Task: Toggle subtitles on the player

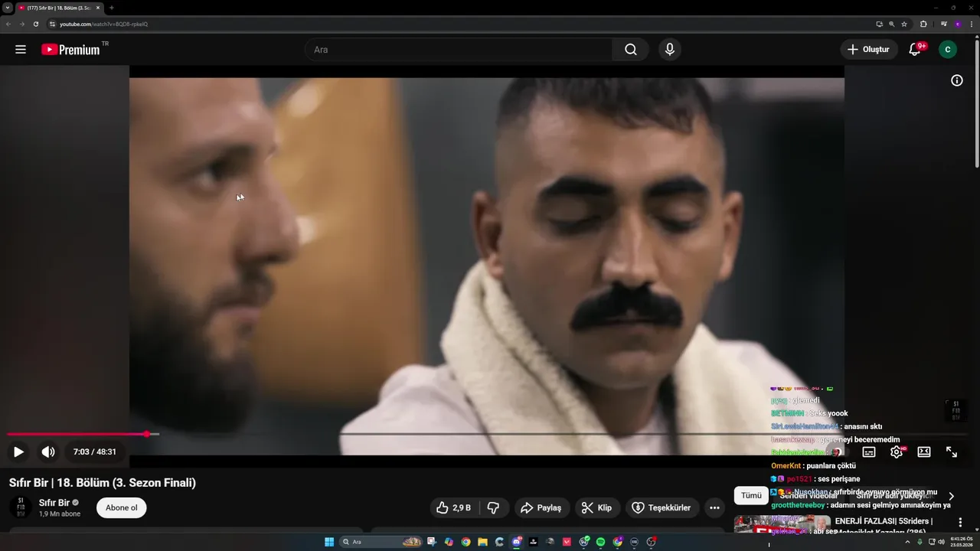Action: point(869,452)
